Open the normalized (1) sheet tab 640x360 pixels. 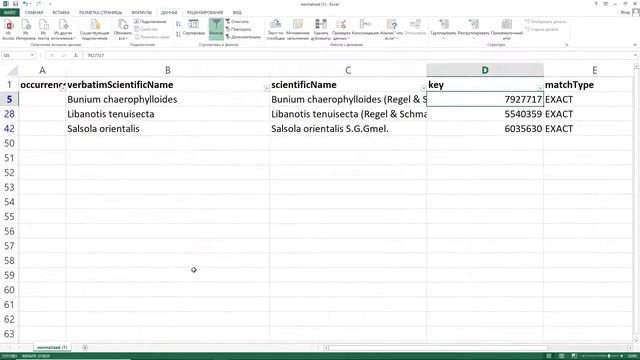[52, 347]
